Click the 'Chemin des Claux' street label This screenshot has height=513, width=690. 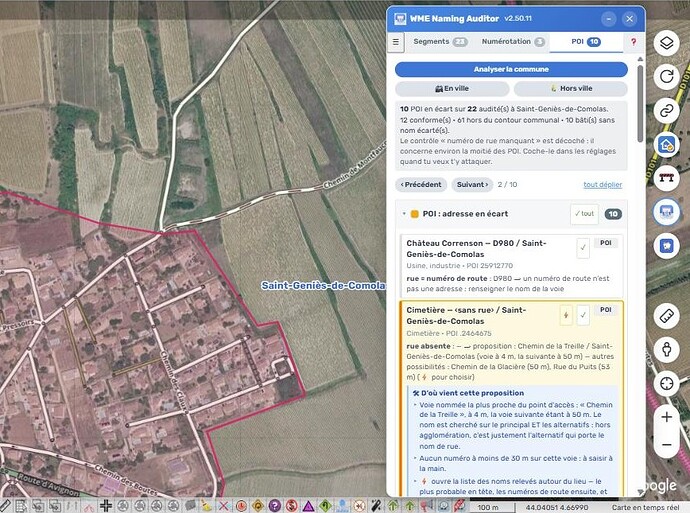tap(174, 381)
